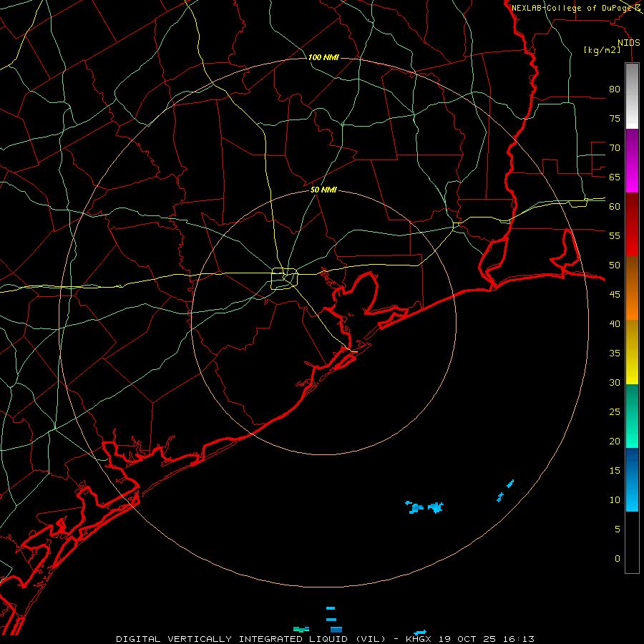Select the 20 value on the scale
The width and height of the screenshot is (644, 644).
(615, 441)
